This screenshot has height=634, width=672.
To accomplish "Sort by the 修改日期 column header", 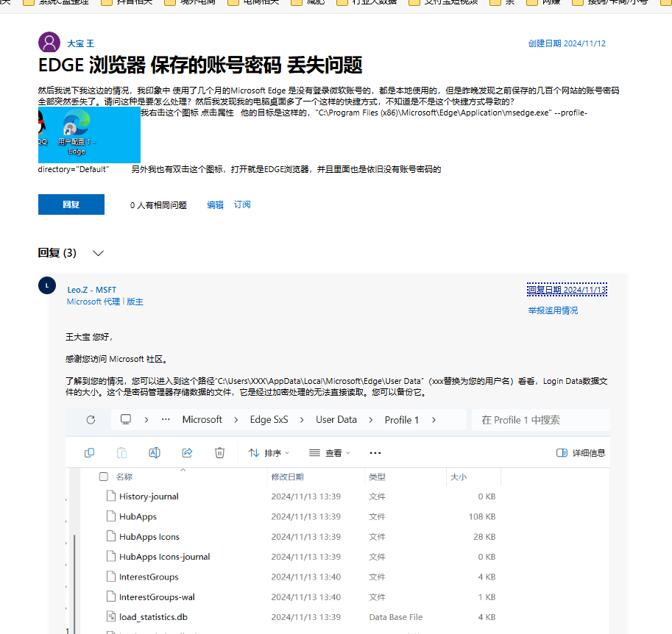I will coord(288,477).
